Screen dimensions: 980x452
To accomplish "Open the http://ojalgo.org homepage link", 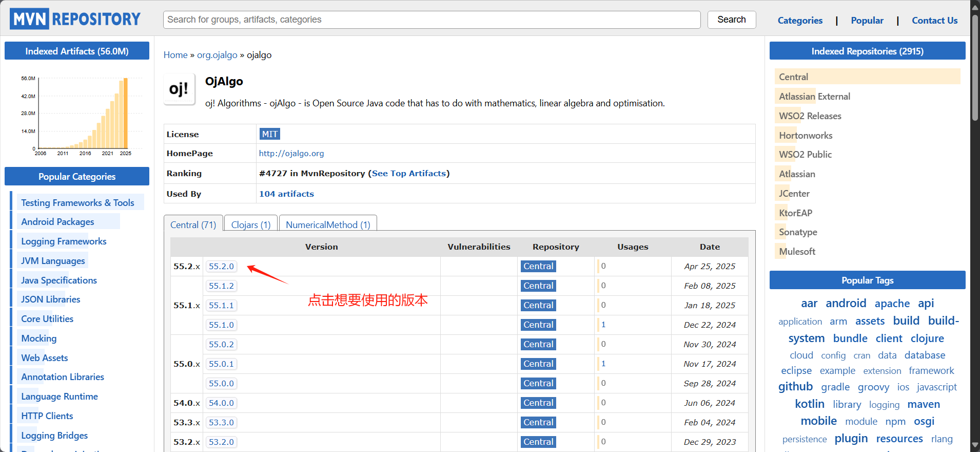I will [x=291, y=154].
